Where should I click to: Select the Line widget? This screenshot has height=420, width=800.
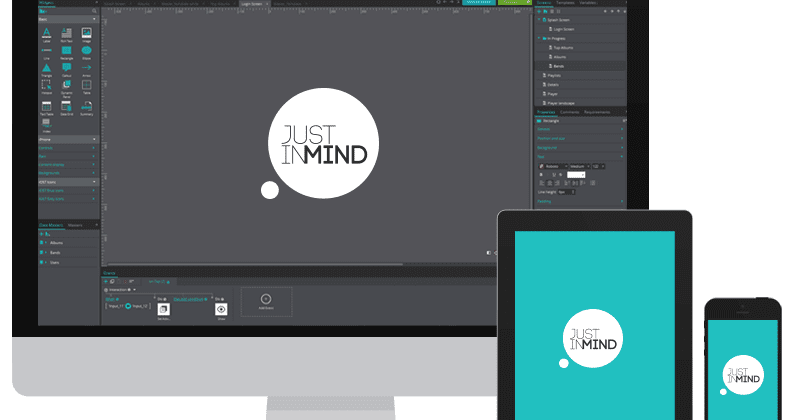(46, 53)
